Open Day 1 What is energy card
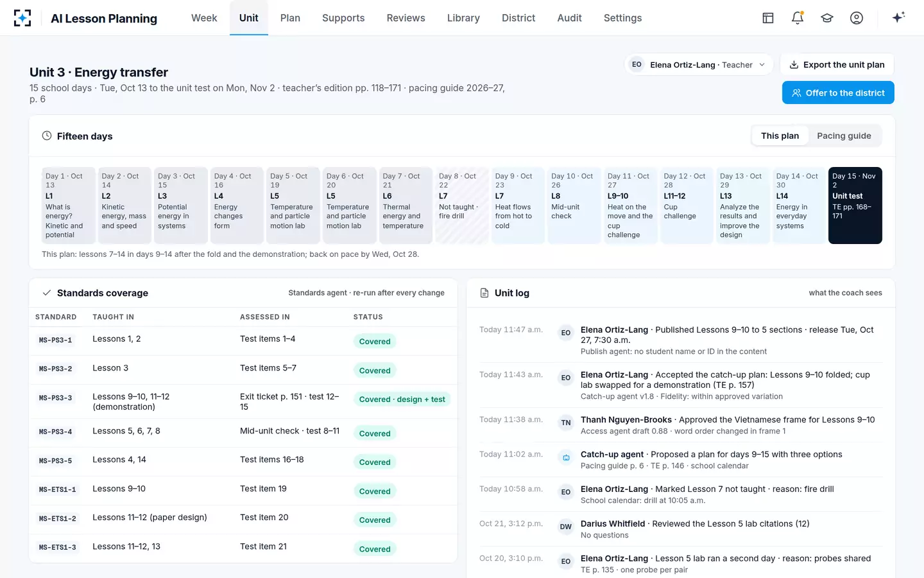This screenshot has width=924, height=578. point(68,206)
